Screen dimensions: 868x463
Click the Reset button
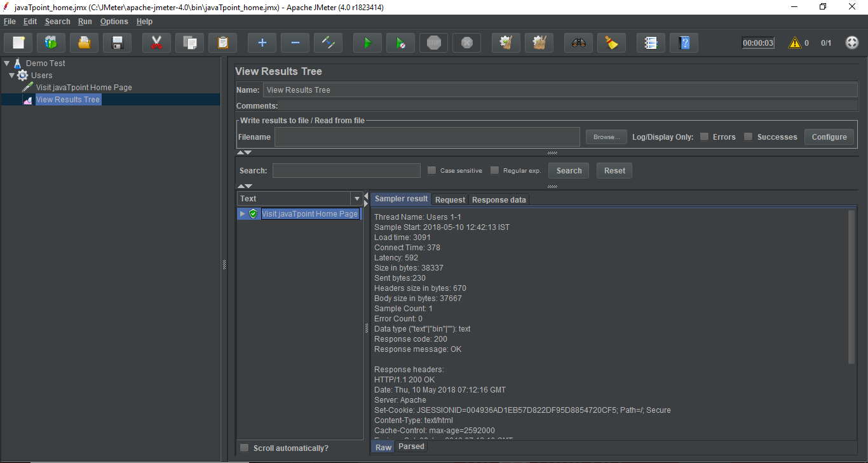coord(614,170)
